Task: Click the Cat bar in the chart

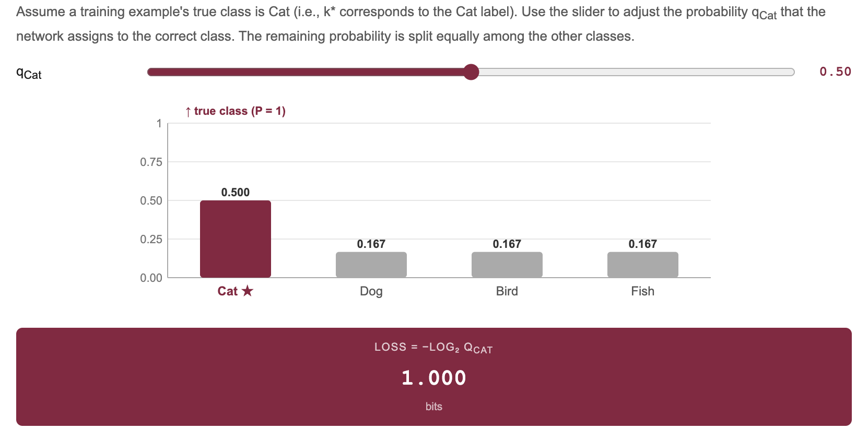Action: pyautogui.click(x=235, y=237)
